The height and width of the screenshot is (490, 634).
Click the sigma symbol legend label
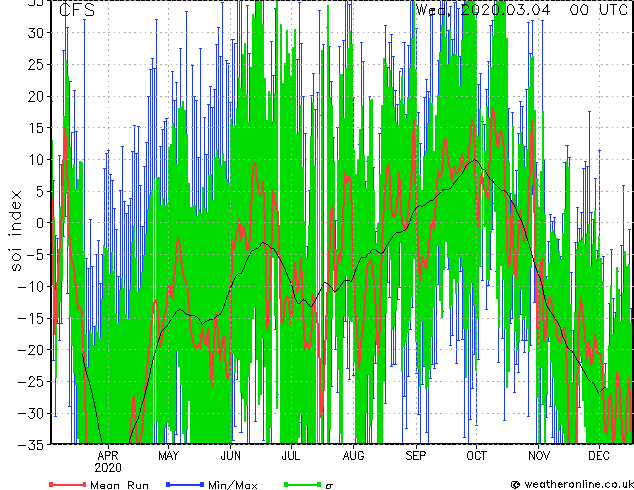(329, 486)
